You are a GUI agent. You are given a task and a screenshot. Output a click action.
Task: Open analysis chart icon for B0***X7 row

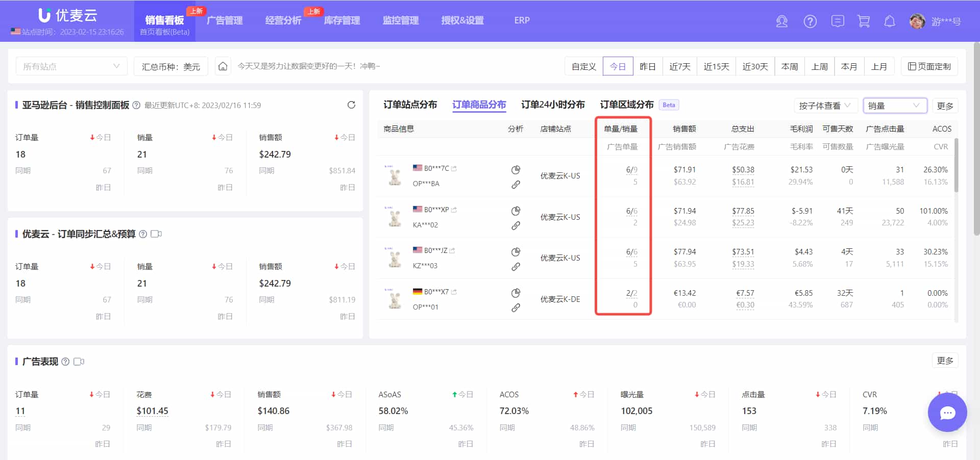[516, 293]
